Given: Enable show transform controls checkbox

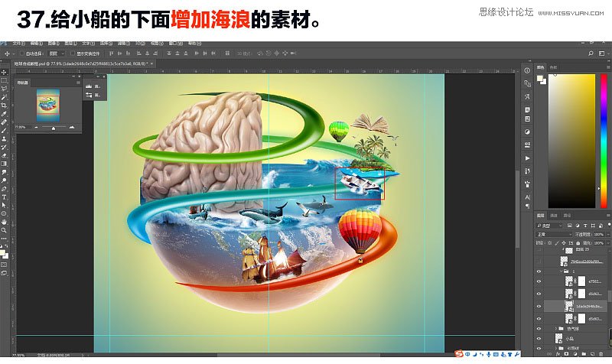Looking at the screenshot, I should pos(73,54).
